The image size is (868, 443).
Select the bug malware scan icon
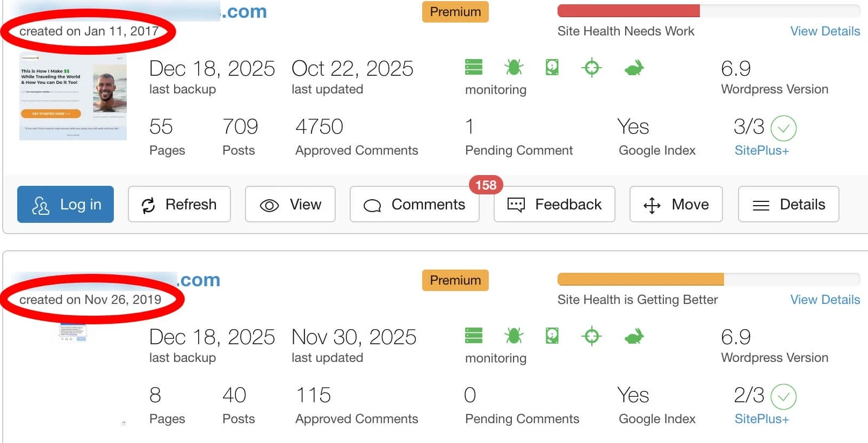(x=513, y=67)
